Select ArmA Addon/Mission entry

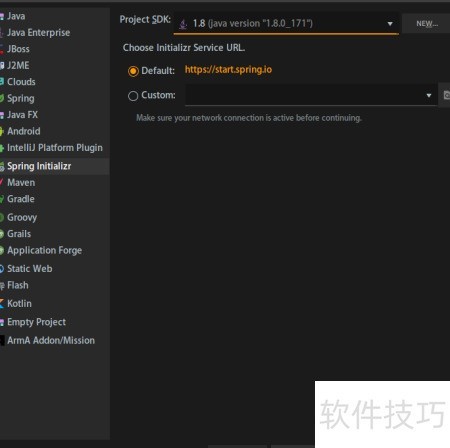51,340
